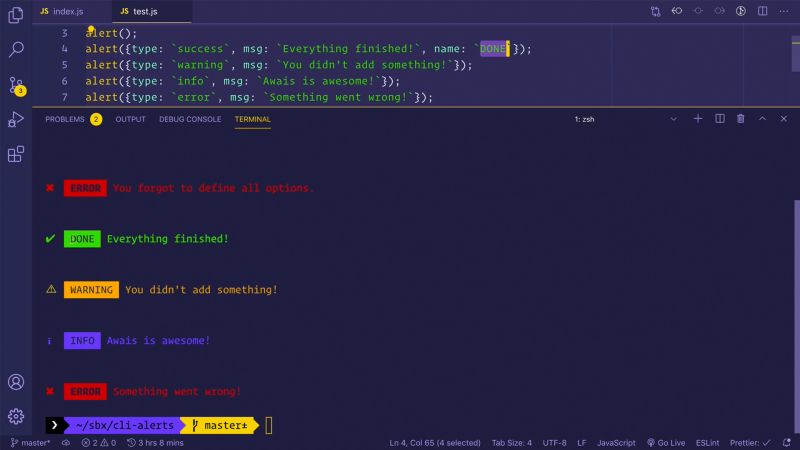The height and width of the screenshot is (450, 800).
Task: Open the Search view in activity bar
Action: [x=16, y=49]
